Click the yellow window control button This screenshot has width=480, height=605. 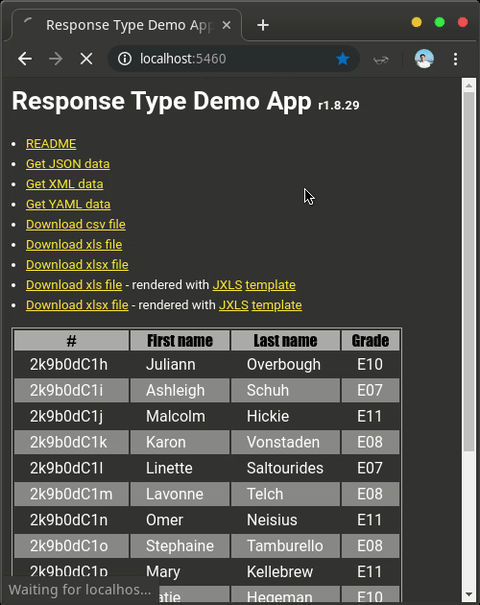coord(417,22)
